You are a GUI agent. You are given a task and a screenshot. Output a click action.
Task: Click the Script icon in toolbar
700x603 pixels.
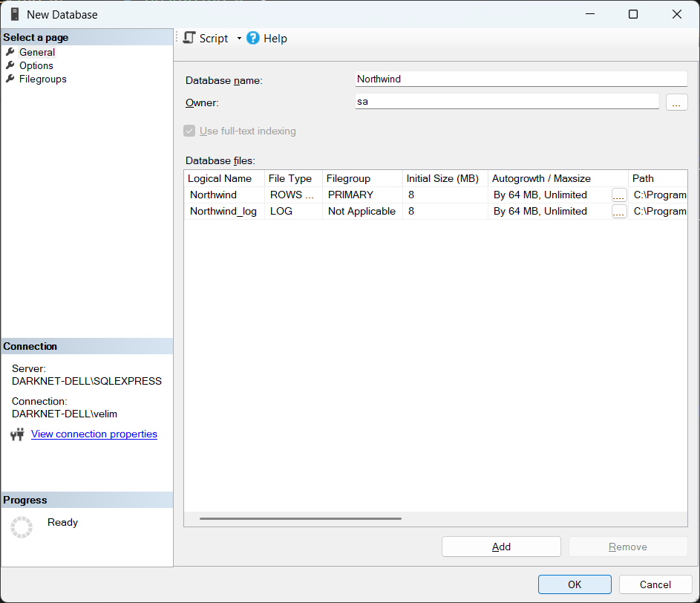pyautogui.click(x=189, y=38)
